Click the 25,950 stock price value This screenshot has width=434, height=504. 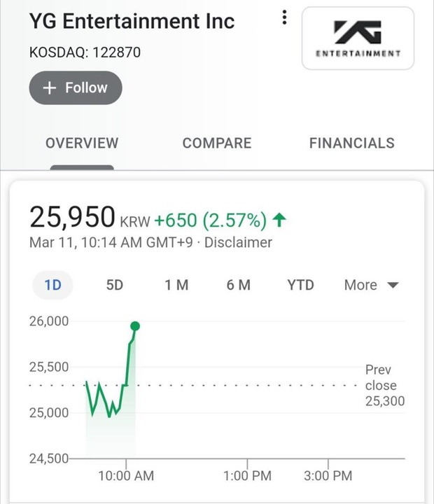(72, 218)
